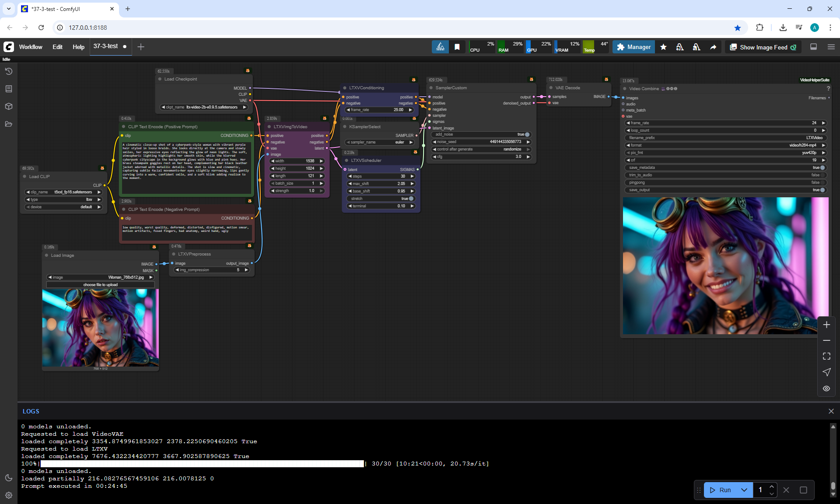840x504 pixels.
Task: Open the Help menu
Action: pyautogui.click(x=78, y=47)
